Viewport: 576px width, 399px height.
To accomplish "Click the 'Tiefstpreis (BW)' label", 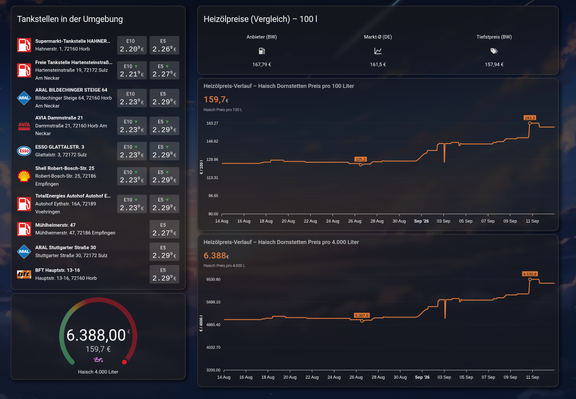I will click(x=494, y=37).
